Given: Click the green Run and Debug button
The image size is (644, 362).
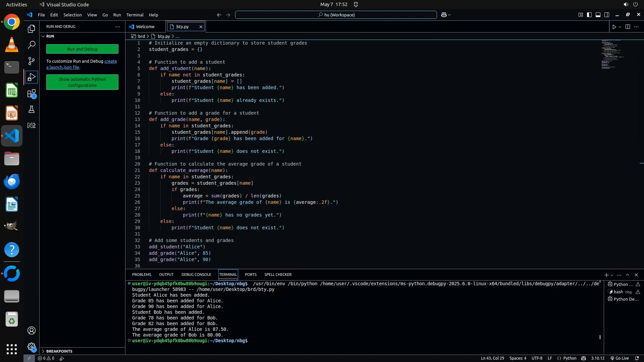Looking at the screenshot, I should (82, 49).
